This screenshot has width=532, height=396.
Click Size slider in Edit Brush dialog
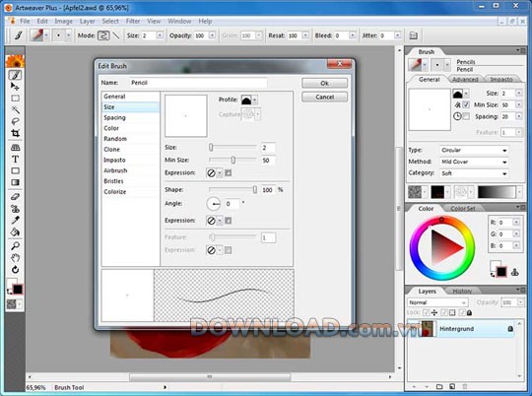click(233, 148)
